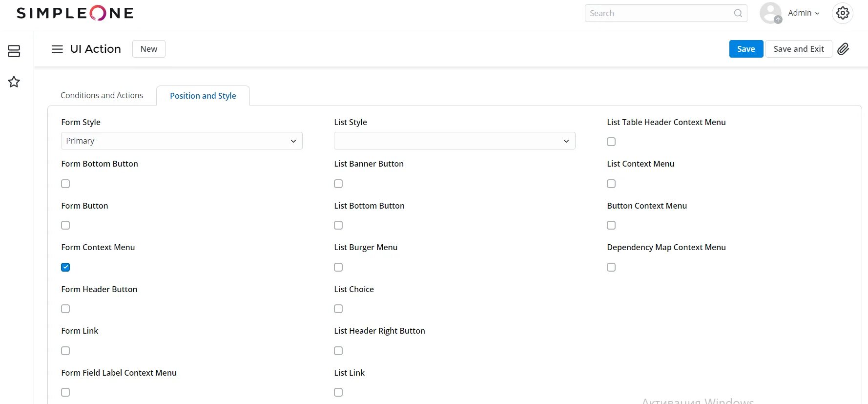The width and height of the screenshot is (868, 404).
Task: Uncheck the Form Context Menu checkbox
Action: tap(65, 267)
